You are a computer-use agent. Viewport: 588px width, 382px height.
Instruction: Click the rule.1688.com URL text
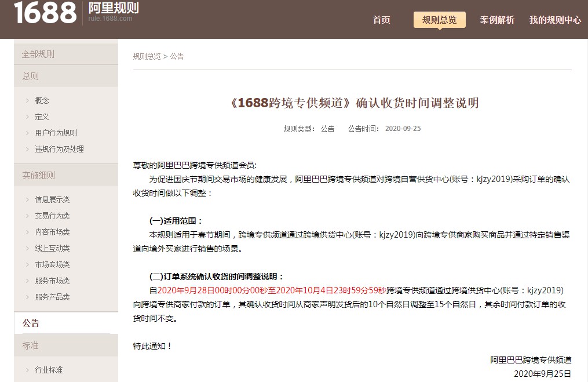click(110, 19)
